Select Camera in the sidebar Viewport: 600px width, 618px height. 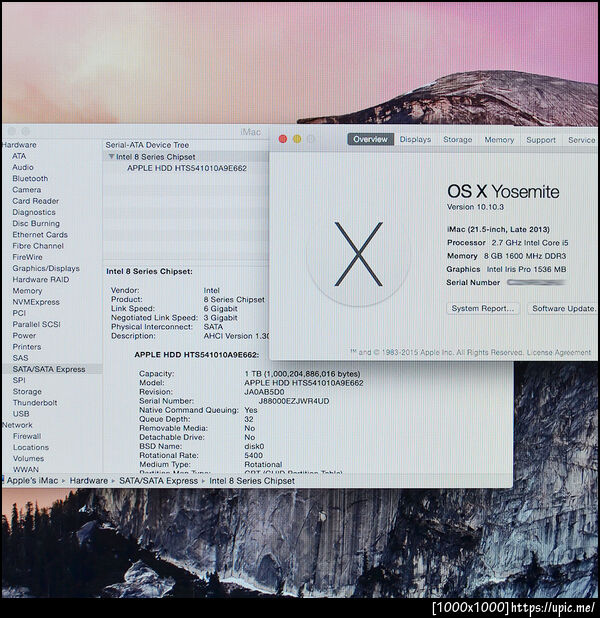click(26, 190)
